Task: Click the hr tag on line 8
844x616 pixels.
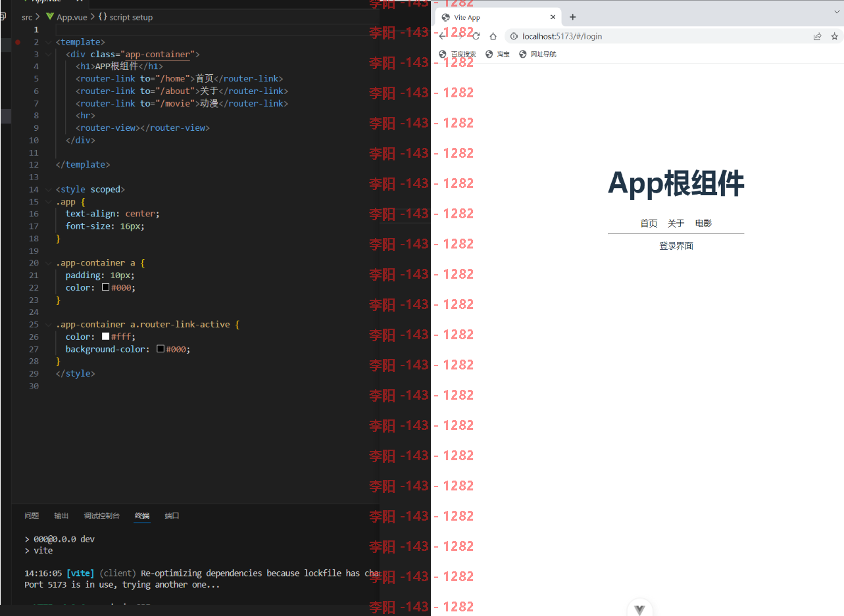Action: coord(86,116)
